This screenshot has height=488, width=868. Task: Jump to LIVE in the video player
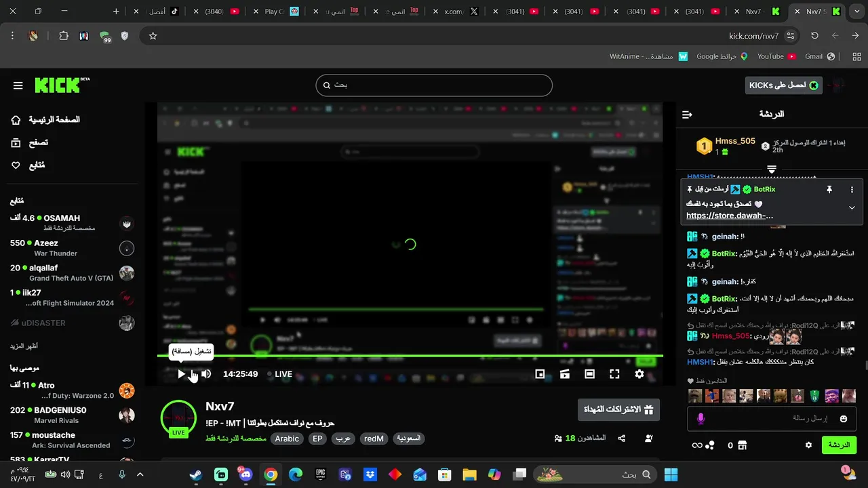[x=279, y=373]
